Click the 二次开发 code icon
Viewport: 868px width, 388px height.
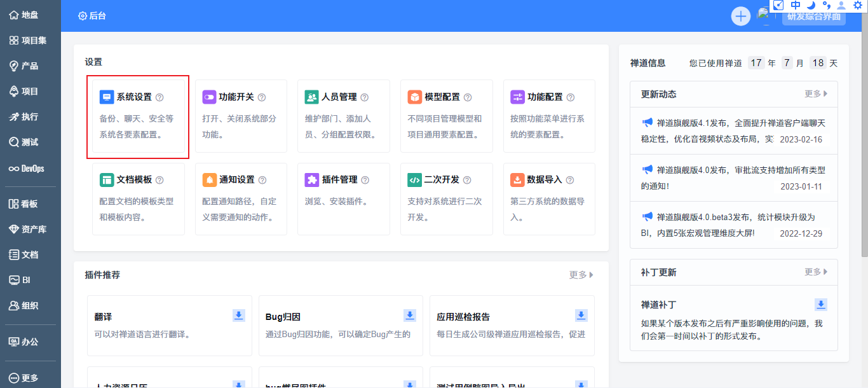coord(415,180)
